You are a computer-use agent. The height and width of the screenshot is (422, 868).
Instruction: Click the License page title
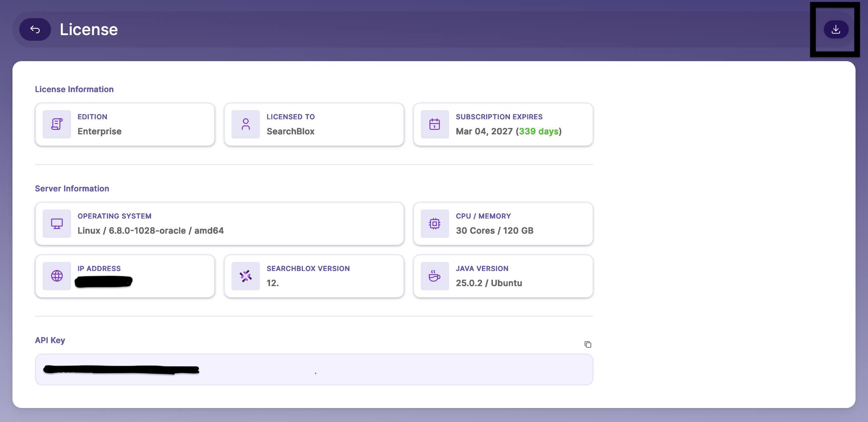point(89,29)
